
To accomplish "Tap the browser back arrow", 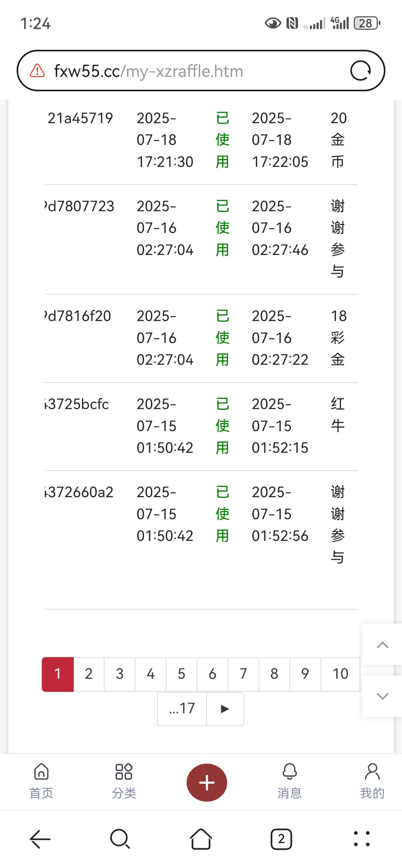I will (x=40, y=839).
